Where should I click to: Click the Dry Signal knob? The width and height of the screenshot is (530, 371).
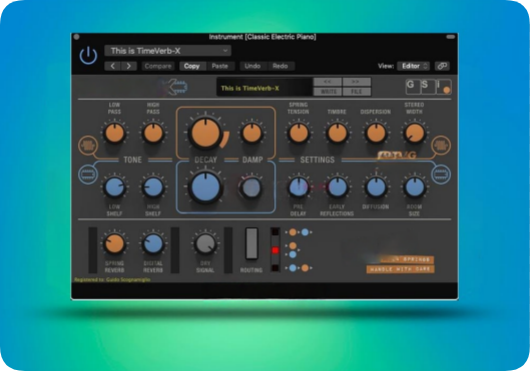(205, 244)
